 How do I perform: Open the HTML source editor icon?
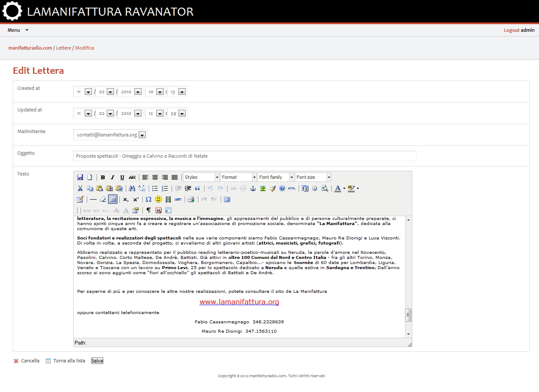click(291, 188)
